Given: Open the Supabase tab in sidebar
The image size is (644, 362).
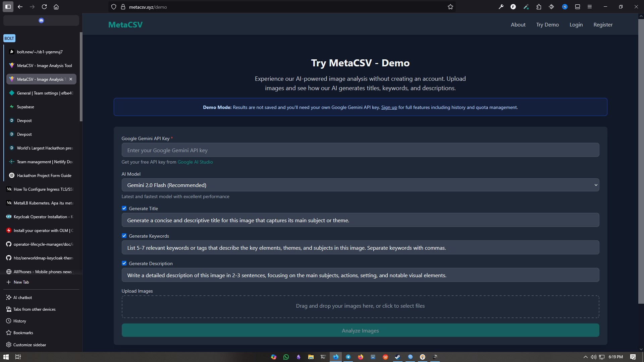Looking at the screenshot, I should point(25,107).
